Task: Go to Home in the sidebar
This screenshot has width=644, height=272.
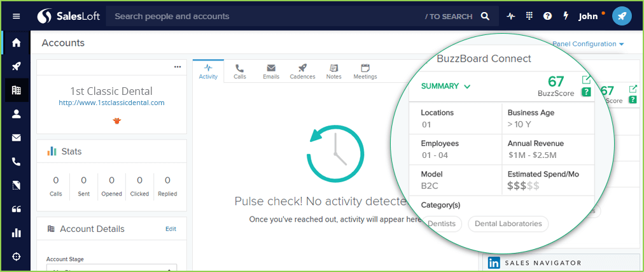Action: 16,42
